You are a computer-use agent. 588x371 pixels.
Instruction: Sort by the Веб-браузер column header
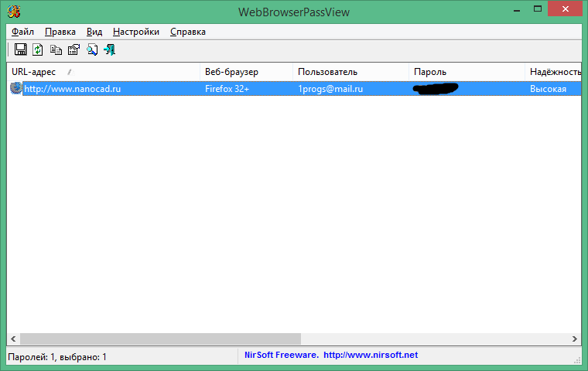246,72
